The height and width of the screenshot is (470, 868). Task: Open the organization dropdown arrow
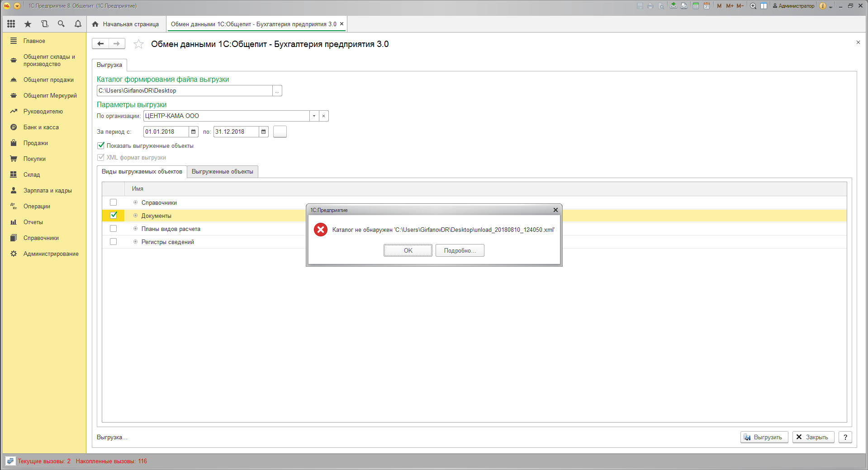pos(314,116)
